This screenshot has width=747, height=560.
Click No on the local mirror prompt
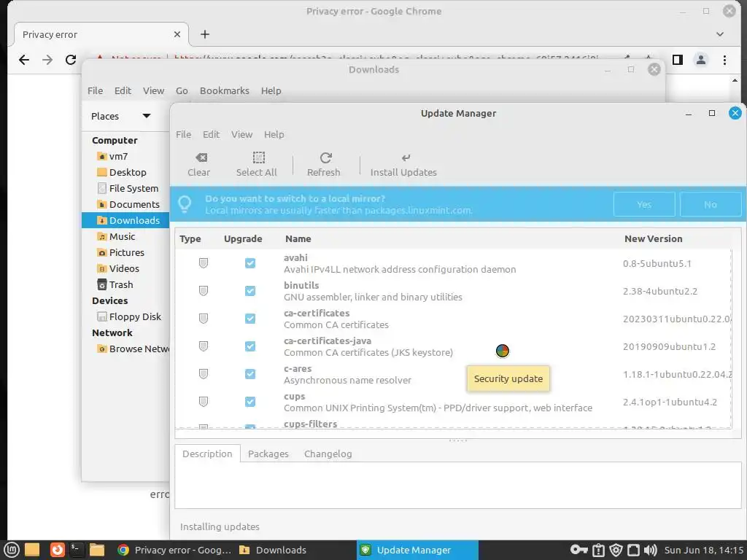point(711,204)
